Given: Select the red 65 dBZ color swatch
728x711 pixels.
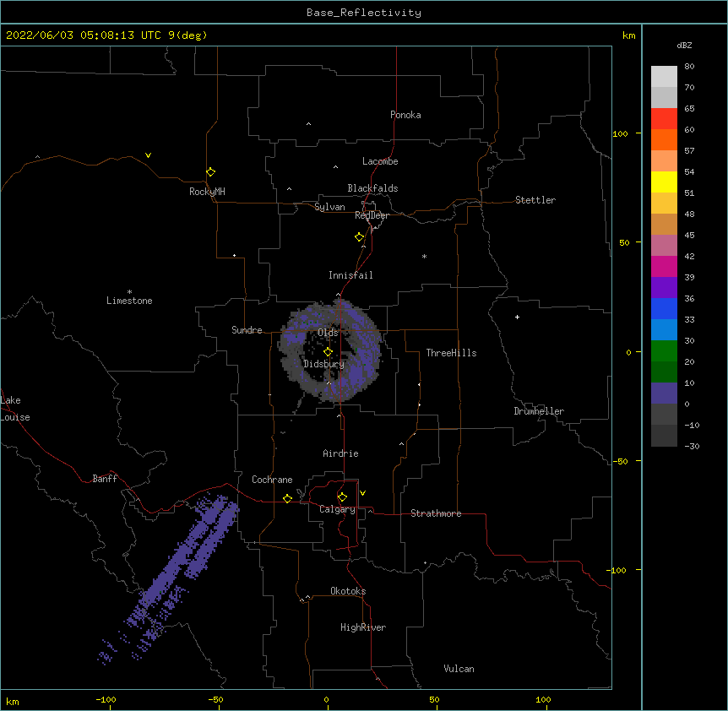Looking at the screenshot, I should tap(664, 118).
